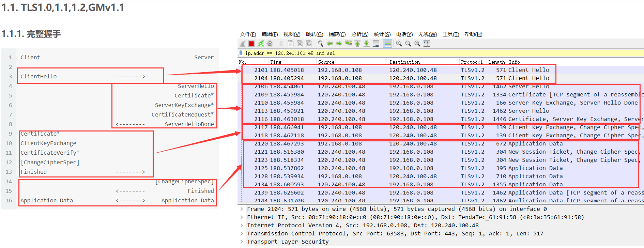
Task: Expand Transmission Control Protocol details
Action: click(x=242, y=234)
